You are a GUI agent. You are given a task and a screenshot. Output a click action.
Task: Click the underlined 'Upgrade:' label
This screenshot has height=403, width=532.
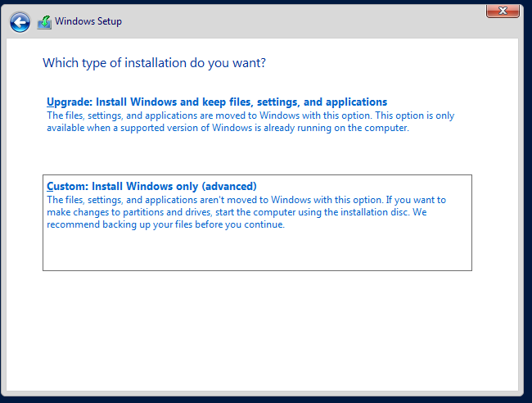(69, 102)
